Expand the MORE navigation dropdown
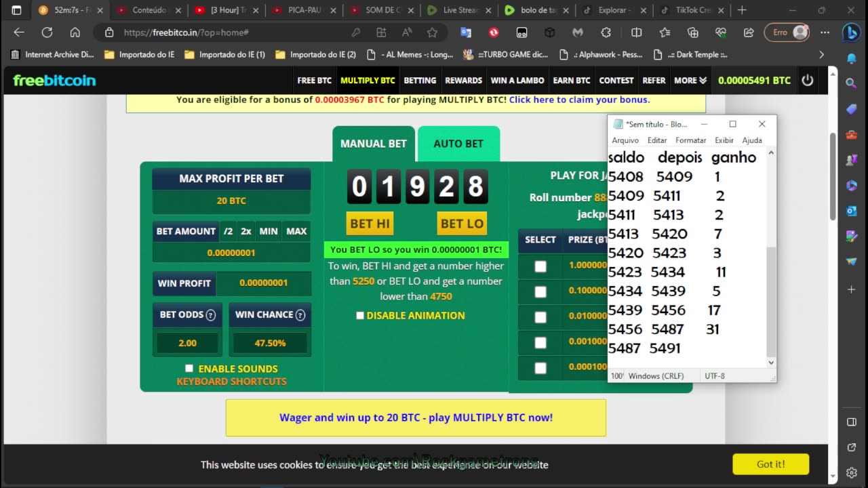This screenshot has width=868, height=488. (x=690, y=80)
